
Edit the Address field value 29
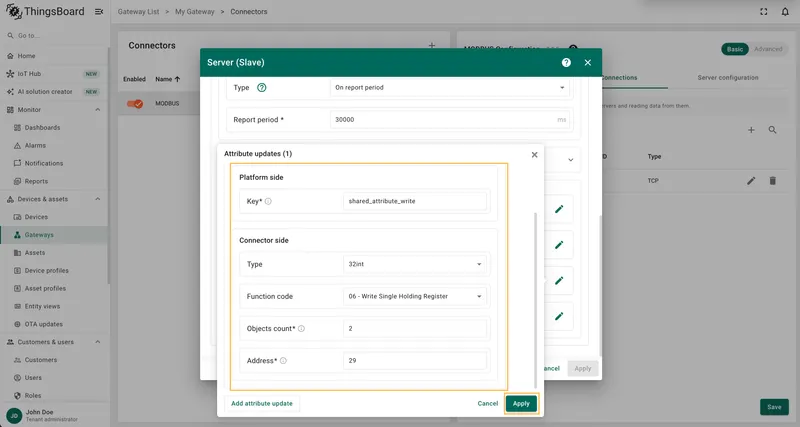[x=415, y=361]
